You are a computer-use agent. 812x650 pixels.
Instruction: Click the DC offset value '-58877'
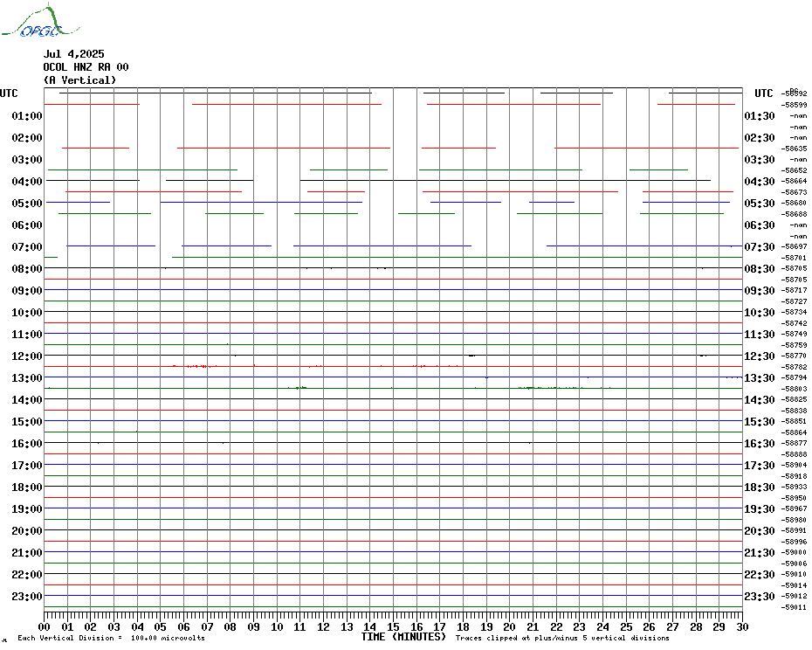coord(795,443)
